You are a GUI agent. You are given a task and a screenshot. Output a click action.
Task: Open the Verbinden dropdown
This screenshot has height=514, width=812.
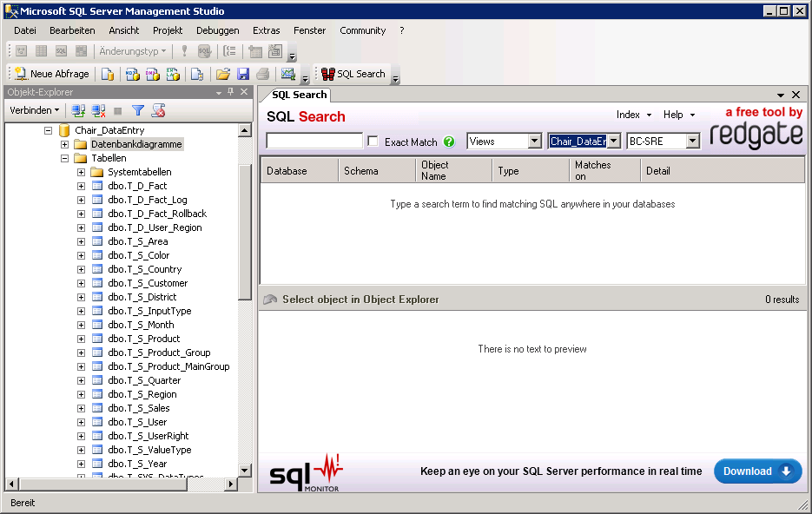pos(35,110)
